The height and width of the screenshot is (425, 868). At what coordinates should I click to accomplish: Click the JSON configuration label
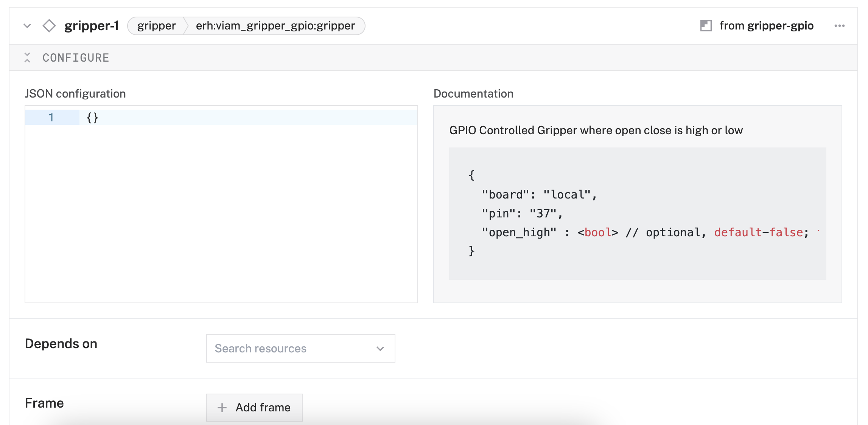[75, 93]
